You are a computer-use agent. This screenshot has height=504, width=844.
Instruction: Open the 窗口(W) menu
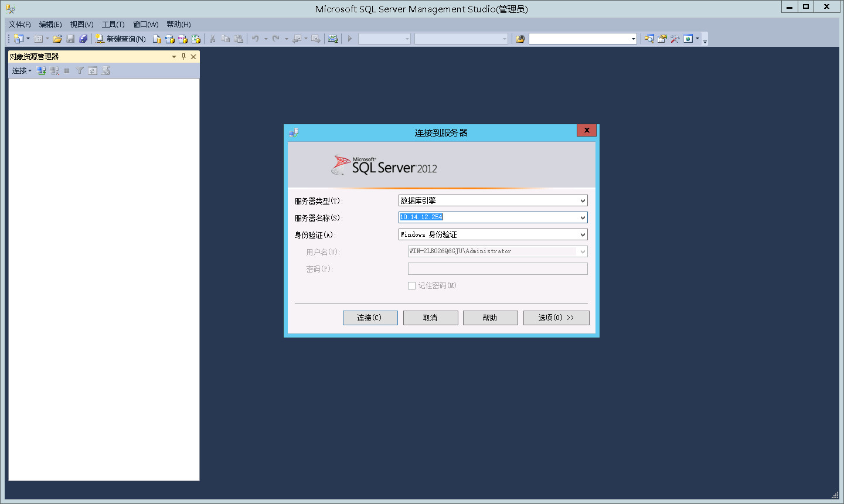click(145, 24)
